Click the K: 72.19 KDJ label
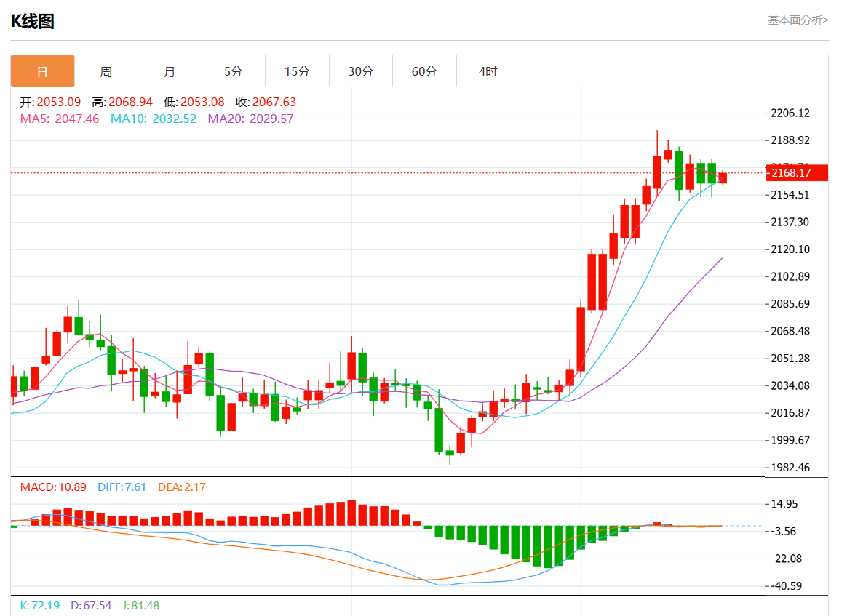 click(x=40, y=605)
